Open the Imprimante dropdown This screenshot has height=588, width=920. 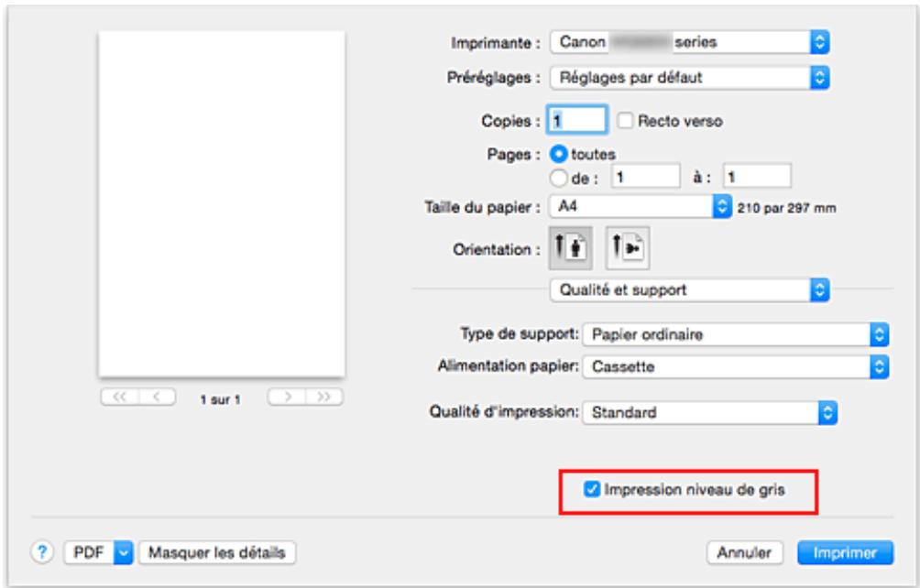point(689,42)
